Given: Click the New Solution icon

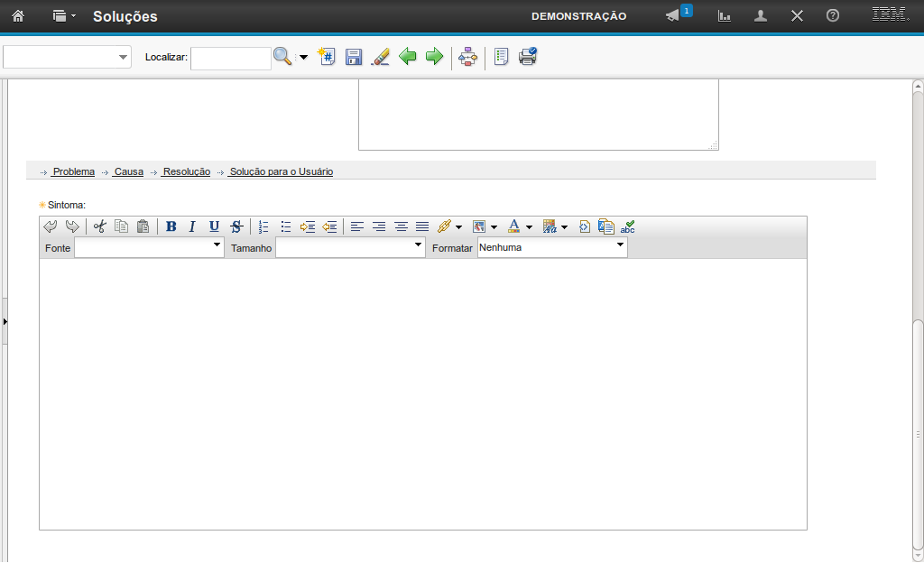Looking at the screenshot, I should click(x=327, y=57).
